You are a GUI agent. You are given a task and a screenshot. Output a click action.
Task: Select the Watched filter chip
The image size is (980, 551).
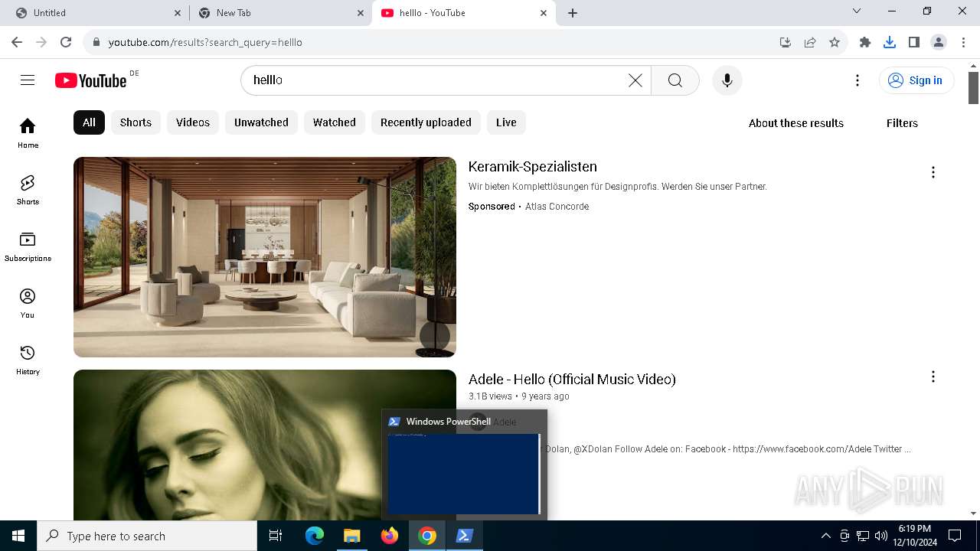[x=335, y=122]
